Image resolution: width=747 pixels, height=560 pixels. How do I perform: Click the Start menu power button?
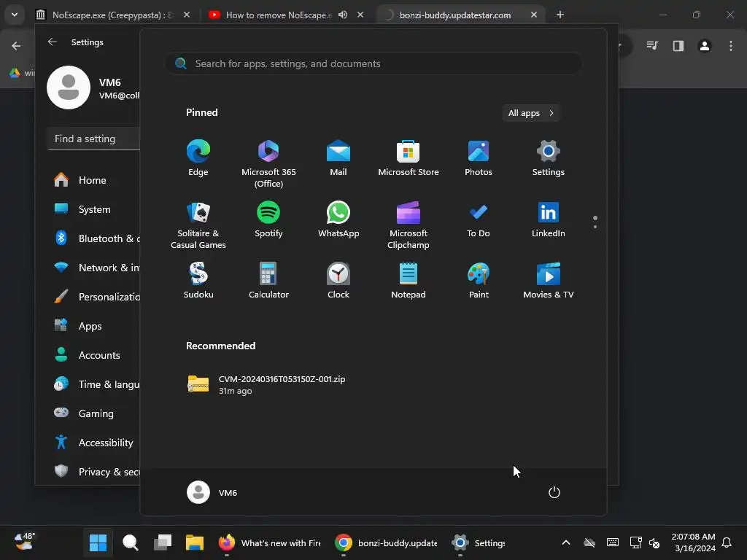click(x=554, y=492)
